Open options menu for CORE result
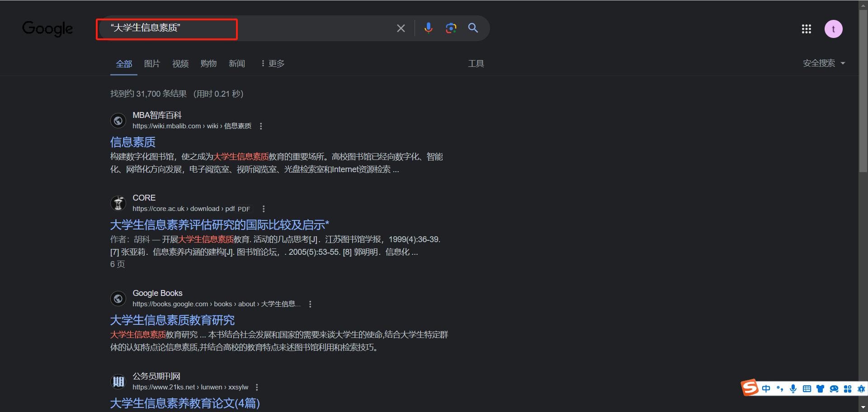Viewport: 868px width, 412px height. tap(264, 209)
